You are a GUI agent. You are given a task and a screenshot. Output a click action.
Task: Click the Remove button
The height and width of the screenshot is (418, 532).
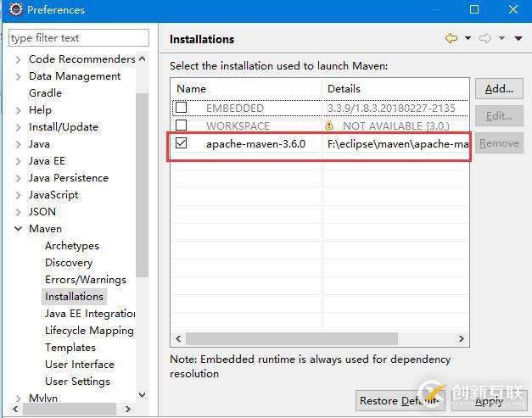tap(499, 143)
